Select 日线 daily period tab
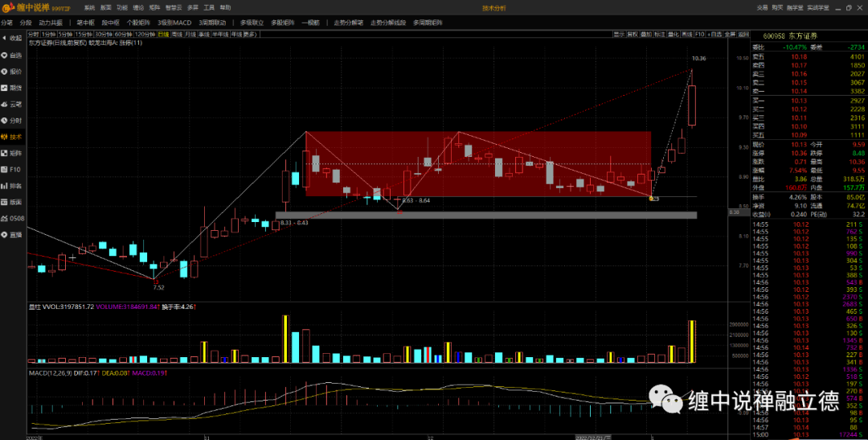Viewport: 868px width, 440px height. [x=163, y=35]
